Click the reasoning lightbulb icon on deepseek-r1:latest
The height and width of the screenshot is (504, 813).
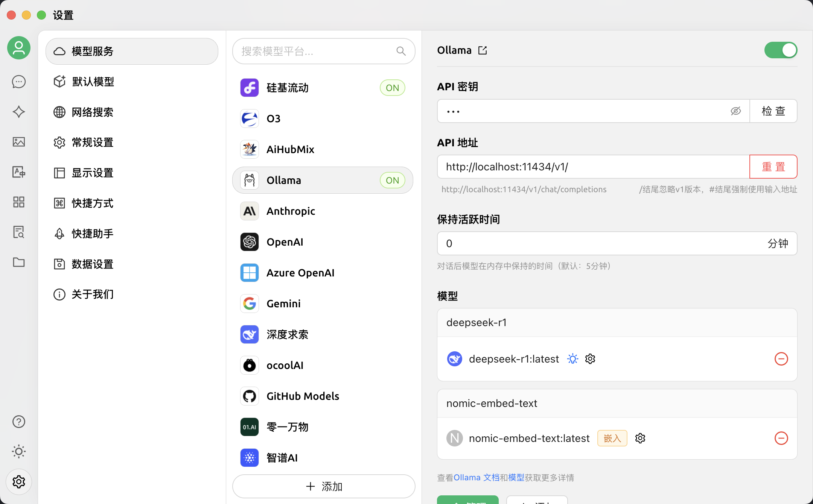pyautogui.click(x=573, y=359)
